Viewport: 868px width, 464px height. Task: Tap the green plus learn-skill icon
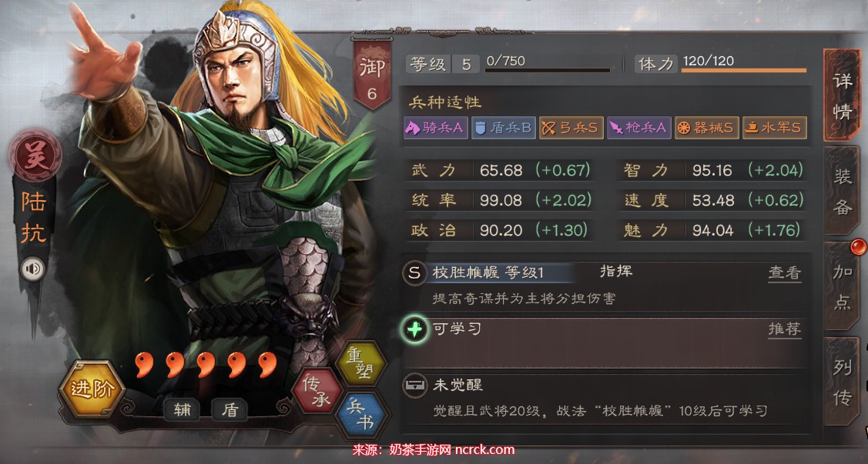[414, 329]
